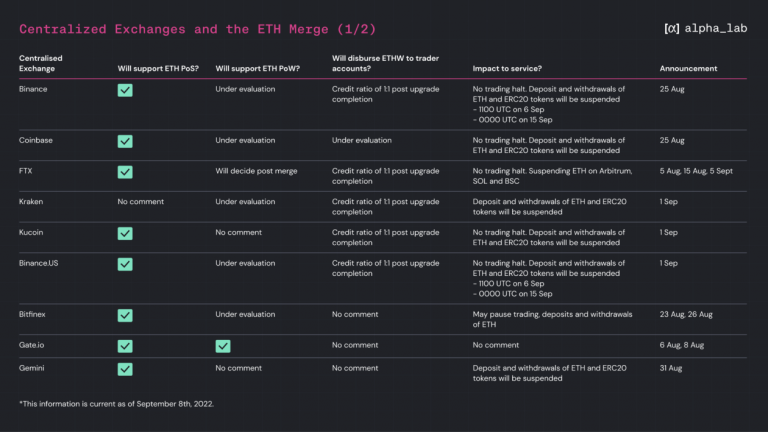Click FTX's Will decide post merge text
This screenshot has width=768, height=432.
click(x=256, y=171)
